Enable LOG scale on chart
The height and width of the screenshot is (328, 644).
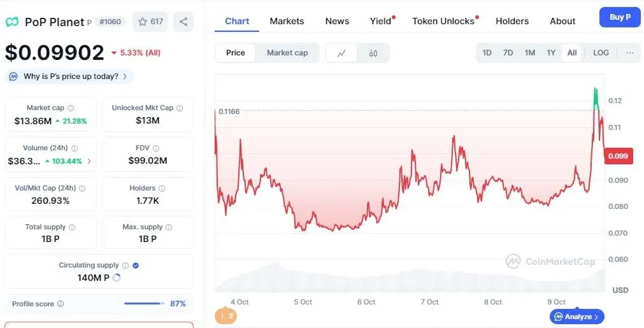601,53
